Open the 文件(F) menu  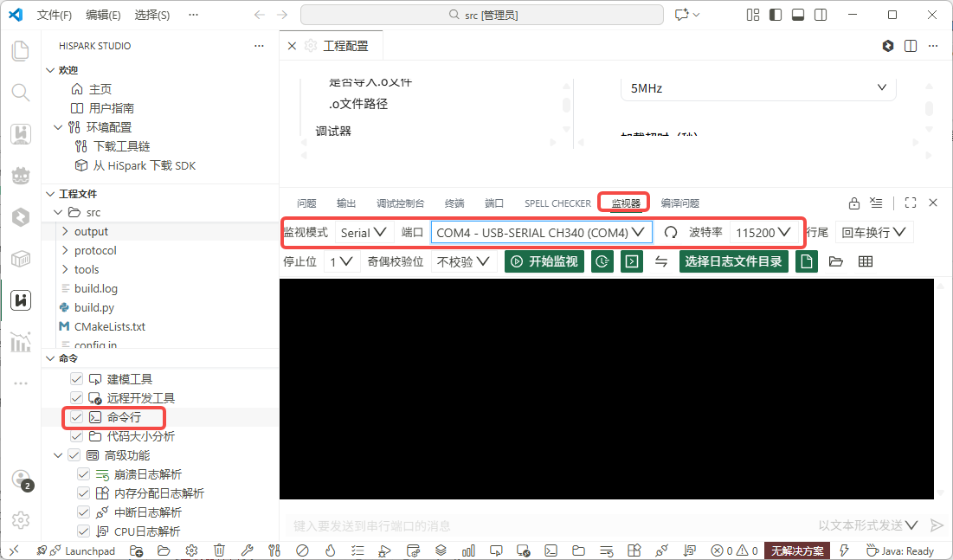point(54,15)
